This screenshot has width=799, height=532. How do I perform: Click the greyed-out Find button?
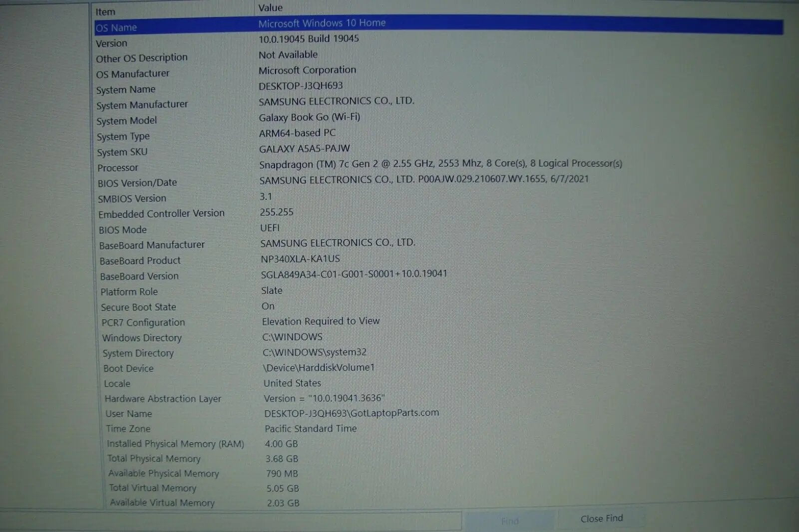point(510,521)
